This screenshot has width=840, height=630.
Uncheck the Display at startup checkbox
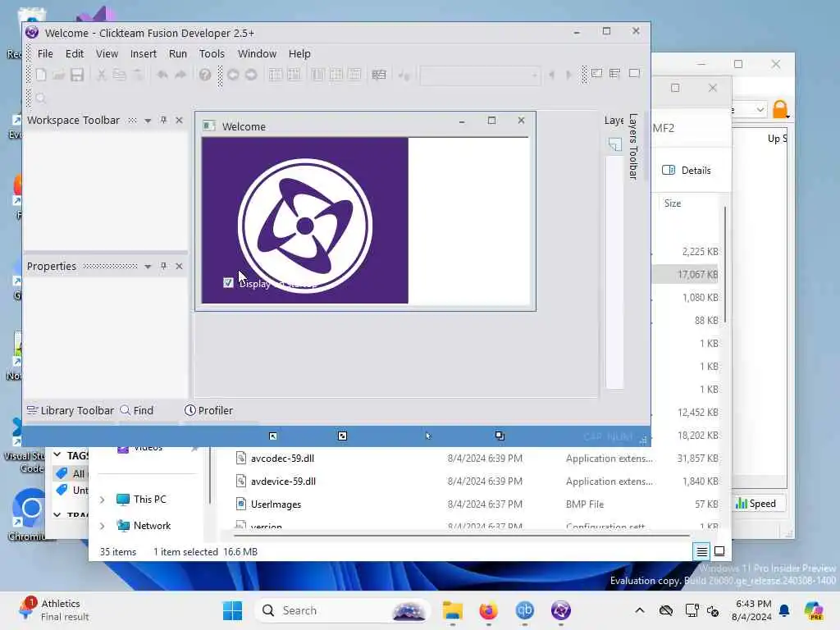click(x=228, y=282)
